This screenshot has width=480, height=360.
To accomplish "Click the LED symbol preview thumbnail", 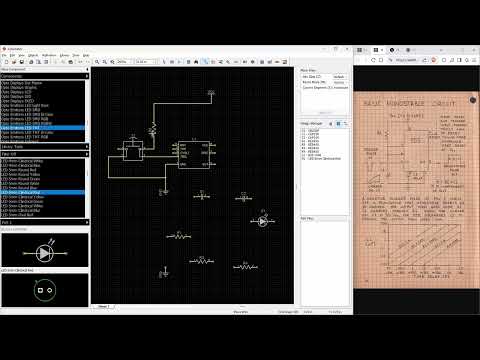I will (45, 250).
